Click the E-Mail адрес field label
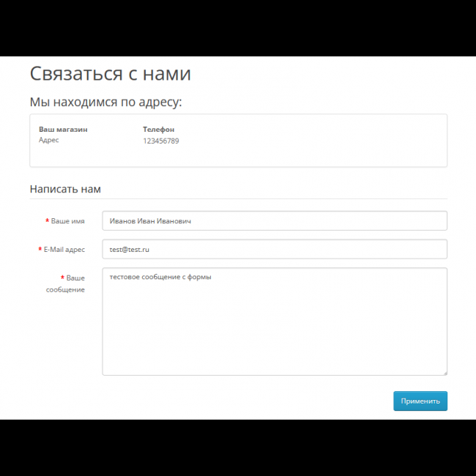The image size is (476, 476). click(64, 249)
